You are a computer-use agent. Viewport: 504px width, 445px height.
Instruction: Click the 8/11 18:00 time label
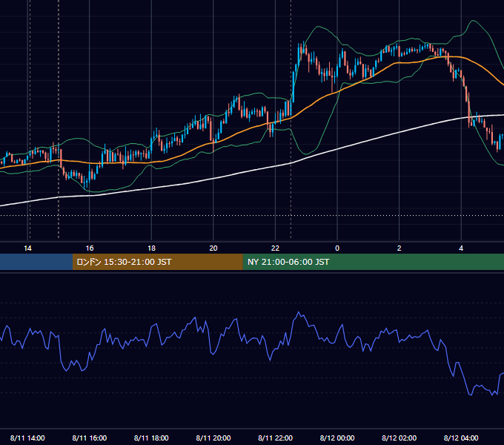(x=151, y=438)
